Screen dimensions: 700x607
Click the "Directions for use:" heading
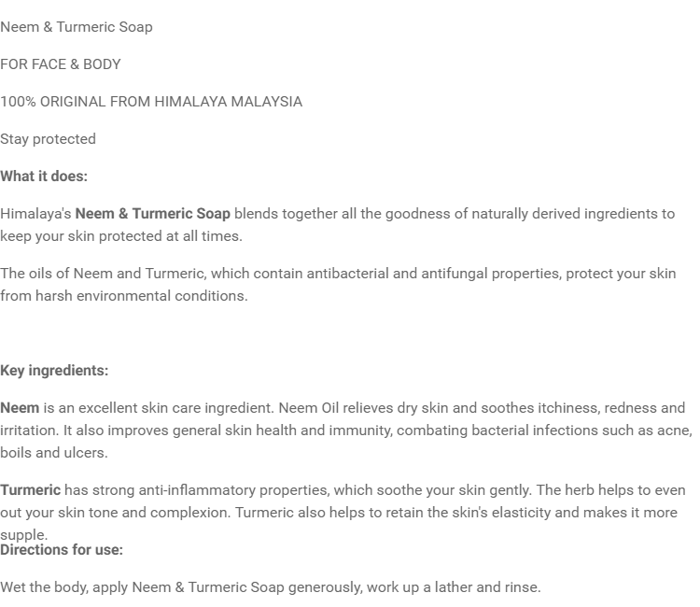[62, 550]
